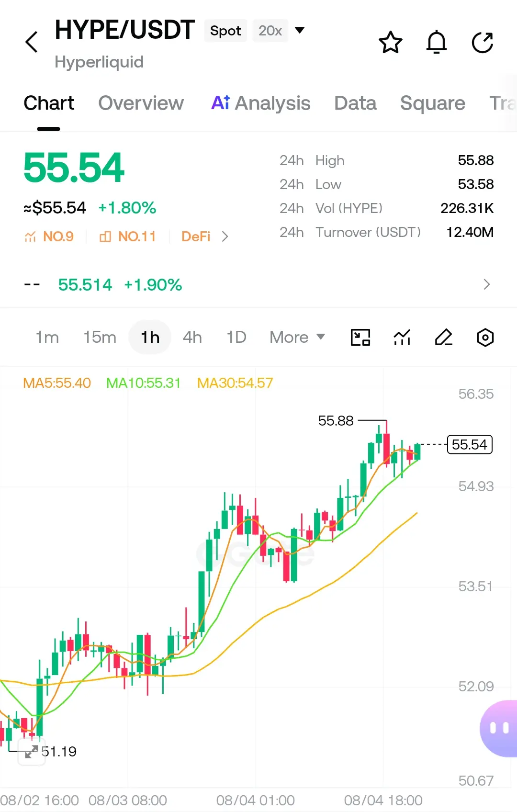The height and width of the screenshot is (812, 517).
Task: Tap the 08/04 18:00 time label
Action: point(383,801)
